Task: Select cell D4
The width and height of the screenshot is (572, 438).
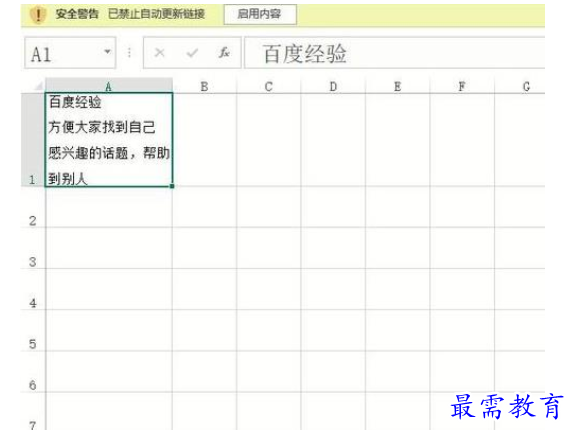Action: tap(333, 290)
